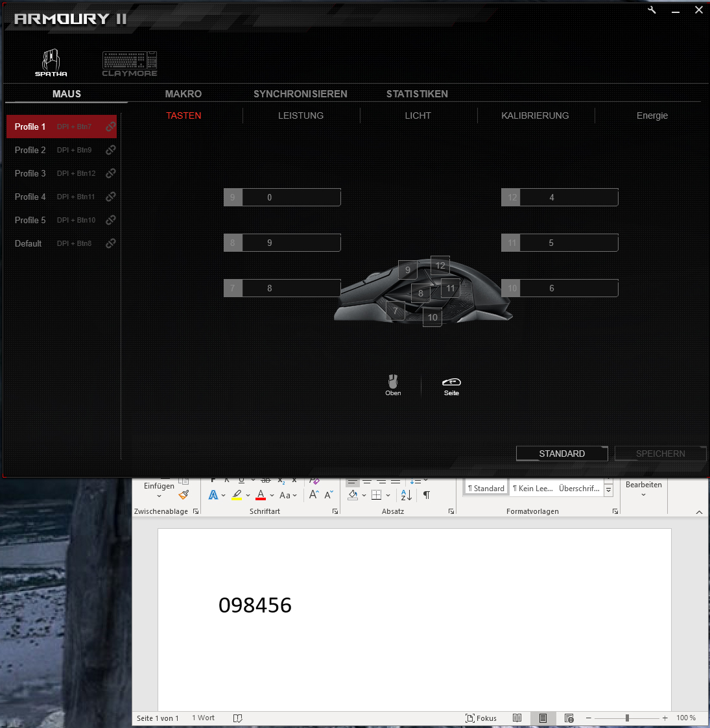Open Schriftart dialog launcher
Screen dimensions: 710x728
pyautogui.click(x=335, y=511)
